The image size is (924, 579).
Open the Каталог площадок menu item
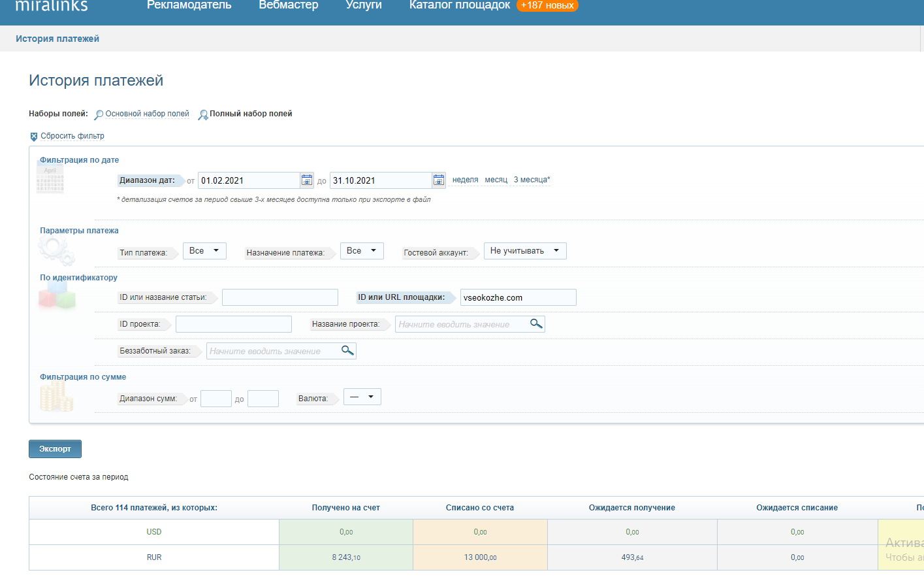click(x=459, y=5)
